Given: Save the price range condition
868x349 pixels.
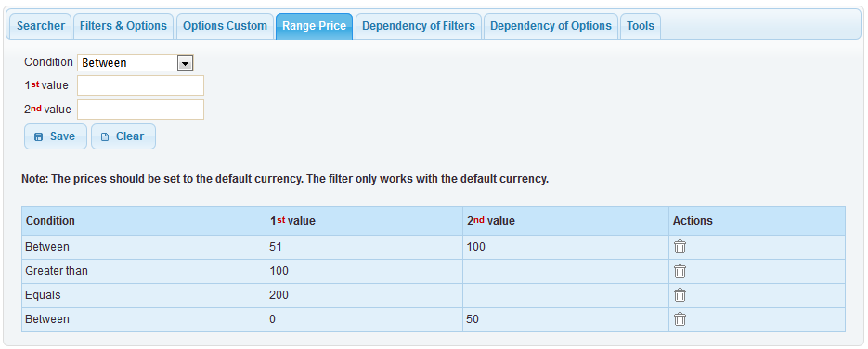Looking at the screenshot, I should pyautogui.click(x=56, y=136).
